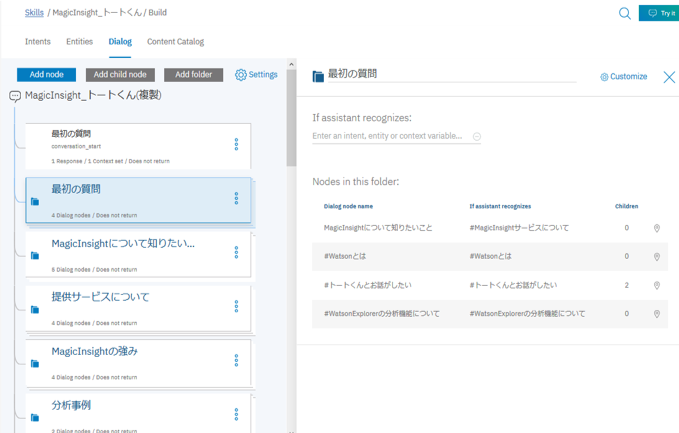The image size is (679, 433).
Task: Open Customize with gear icon
Action: 624,77
